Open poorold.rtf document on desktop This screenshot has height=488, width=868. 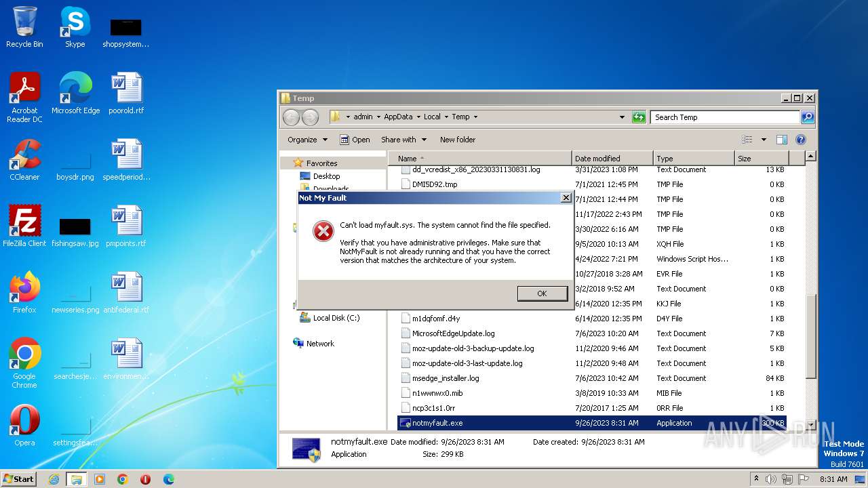126,94
